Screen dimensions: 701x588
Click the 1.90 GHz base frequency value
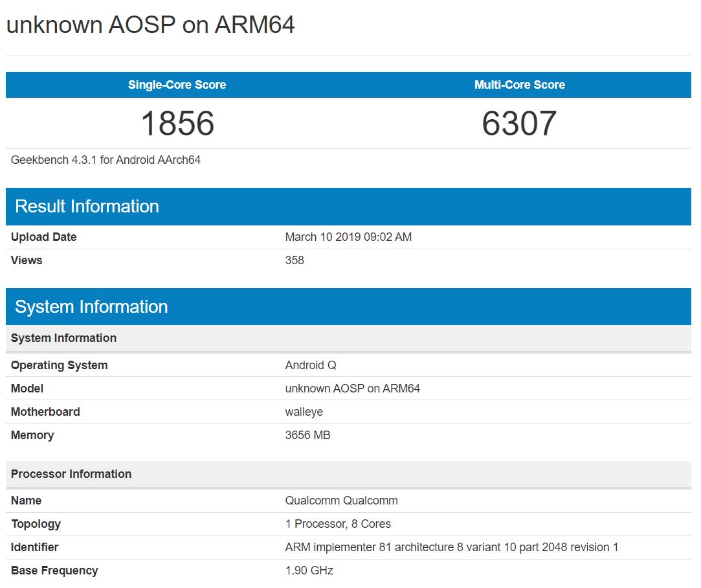coord(309,571)
